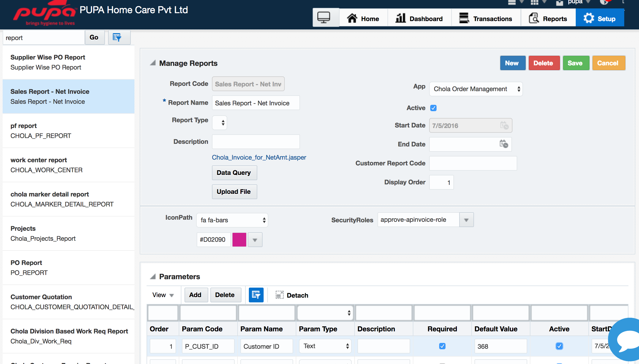Delete the selected parameter row
This screenshot has width=639, height=364.
(x=226, y=295)
